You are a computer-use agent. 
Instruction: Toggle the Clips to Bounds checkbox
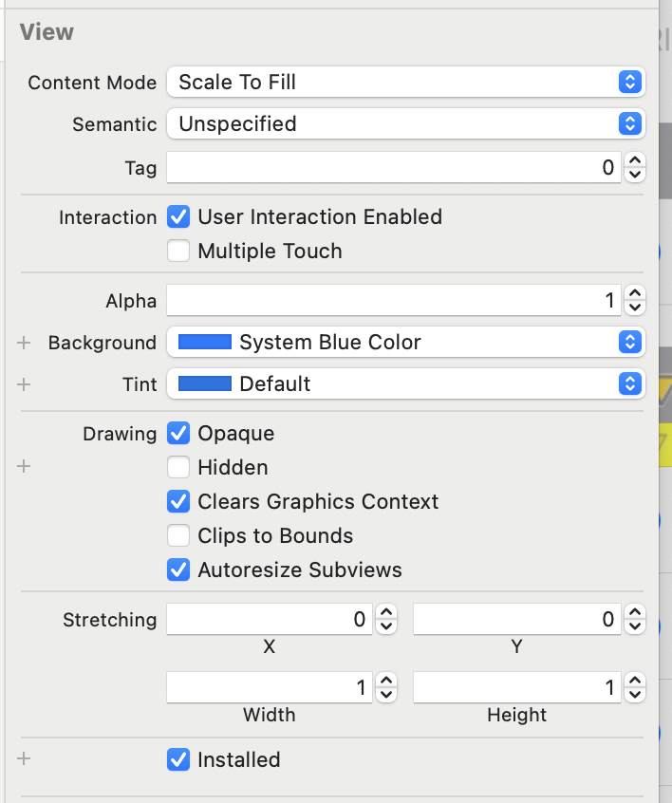click(x=178, y=536)
